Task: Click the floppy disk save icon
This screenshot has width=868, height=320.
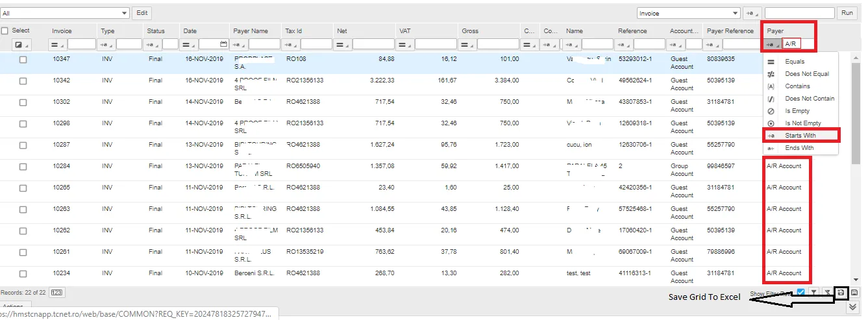Action: (x=854, y=293)
